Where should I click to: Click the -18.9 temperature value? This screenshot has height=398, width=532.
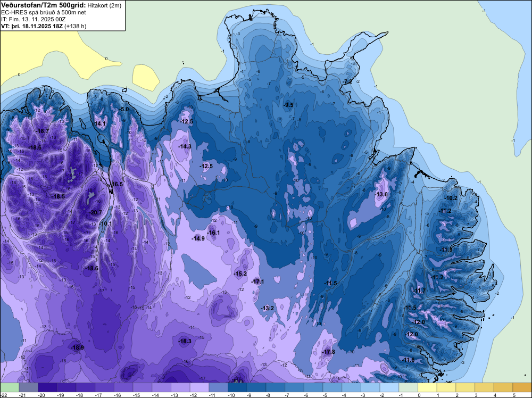tap(77, 347)
